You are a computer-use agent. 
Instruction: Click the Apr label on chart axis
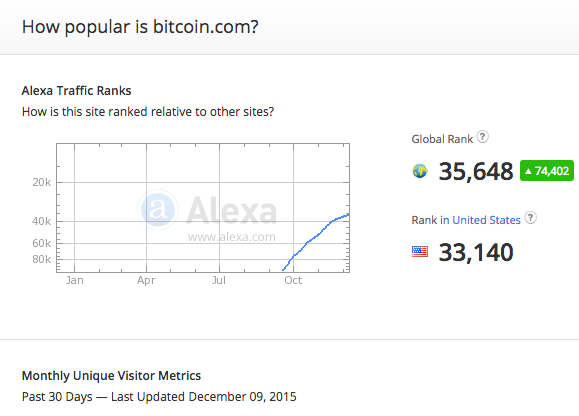pos(146,281)
